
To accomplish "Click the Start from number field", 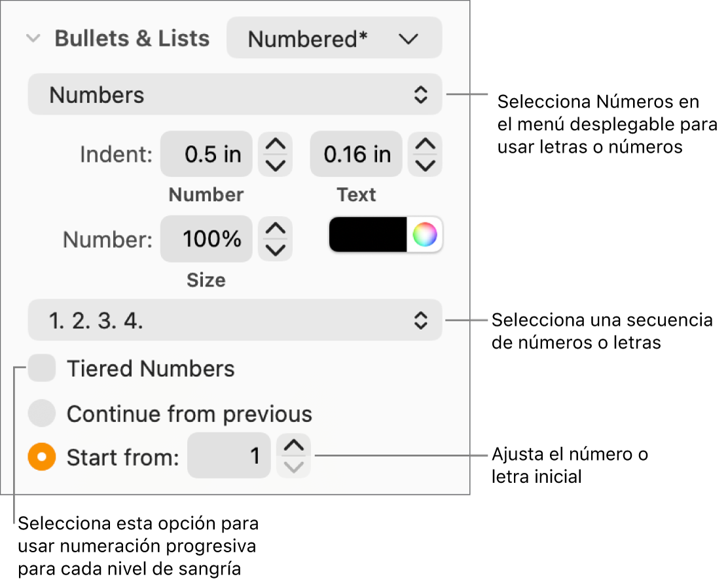I will 228,456.
